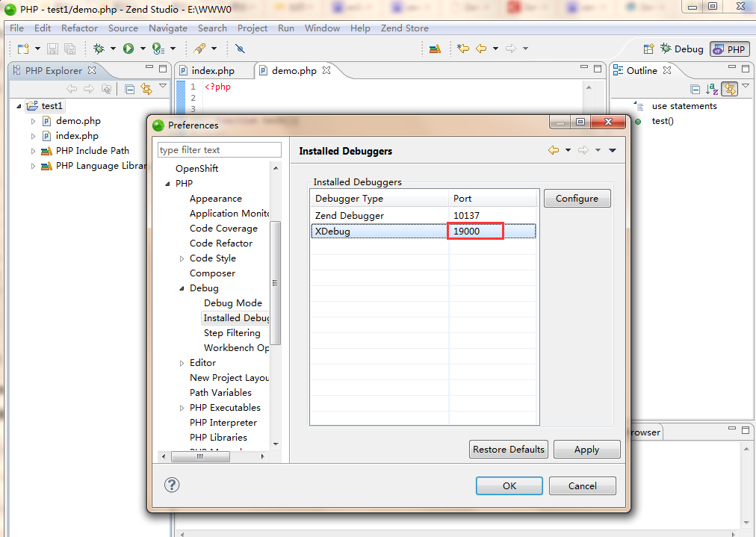The width and height of the screenshot is (756, 537).
Task: Click the Last Edit Location icon
Action: (463, 49)
